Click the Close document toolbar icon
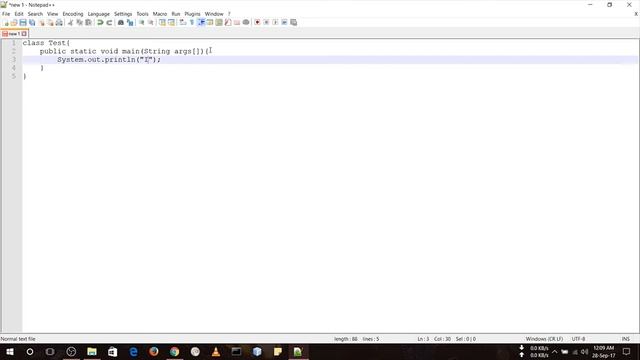640x360 pixels. [x=41, y=22]
